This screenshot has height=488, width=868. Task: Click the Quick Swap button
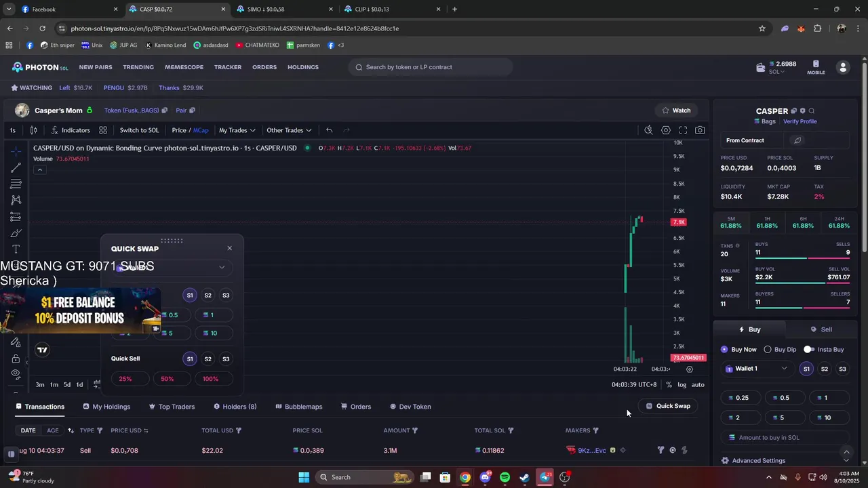point(668,406)
